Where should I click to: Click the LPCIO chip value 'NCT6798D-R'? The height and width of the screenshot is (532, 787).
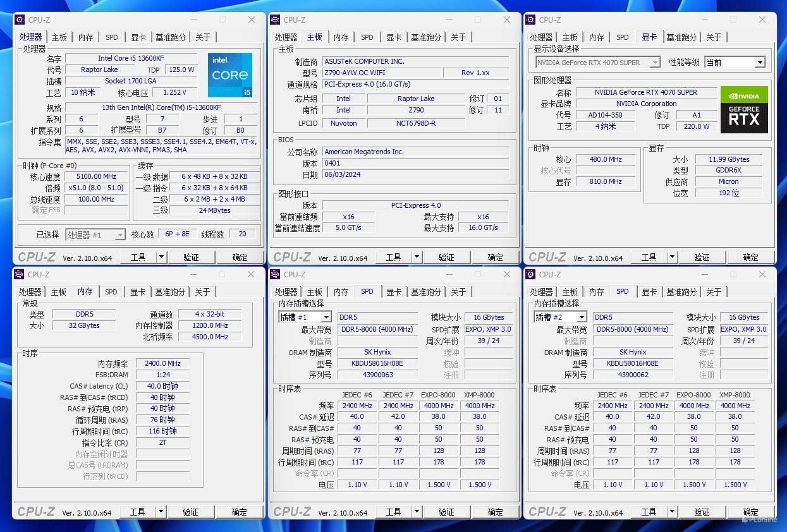point(417,123)
